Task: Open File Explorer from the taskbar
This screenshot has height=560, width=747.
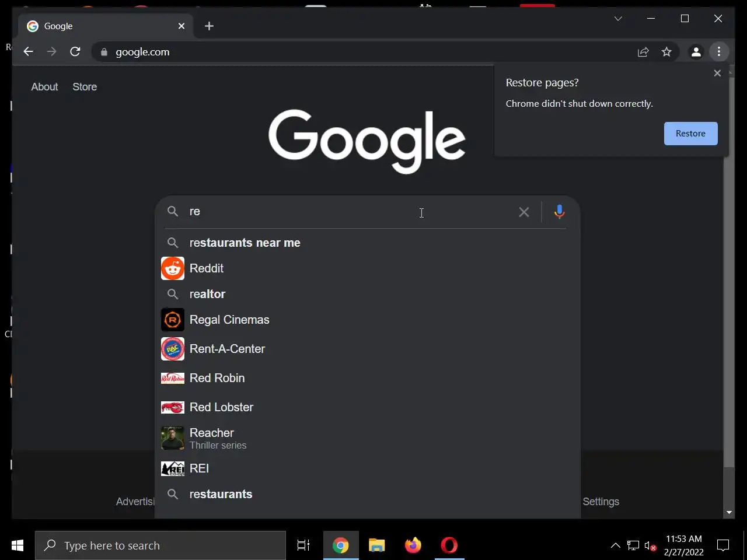Action: tap(377, 545)
